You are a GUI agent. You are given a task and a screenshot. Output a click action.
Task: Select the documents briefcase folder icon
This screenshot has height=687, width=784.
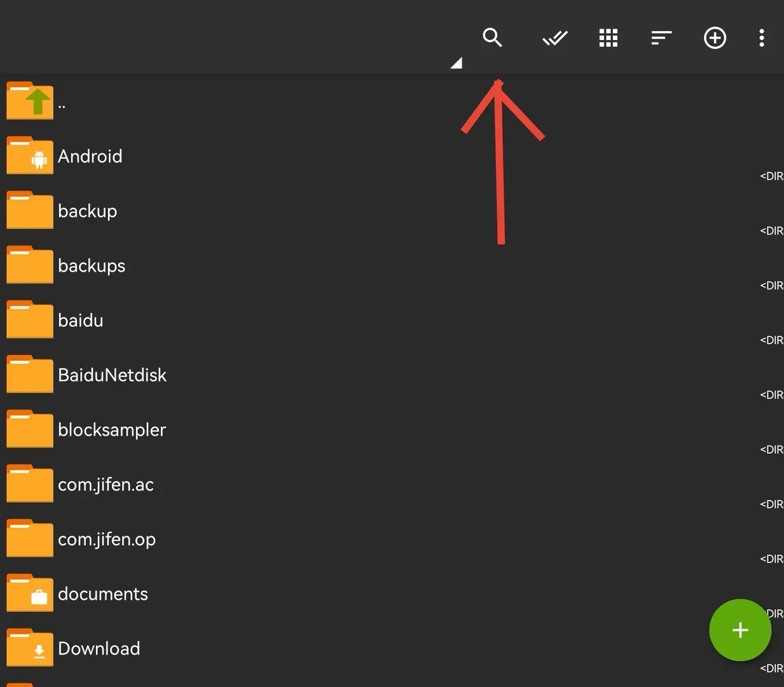(30, 593)
